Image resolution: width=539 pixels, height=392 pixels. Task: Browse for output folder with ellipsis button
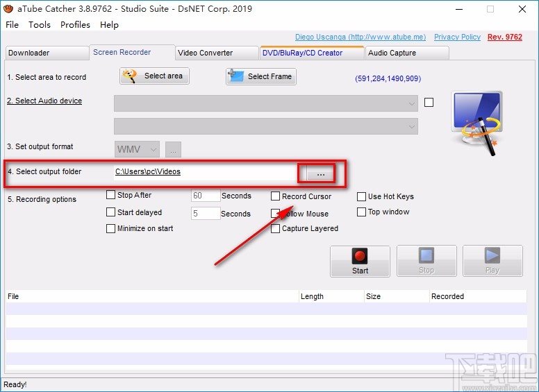[320, 173]
